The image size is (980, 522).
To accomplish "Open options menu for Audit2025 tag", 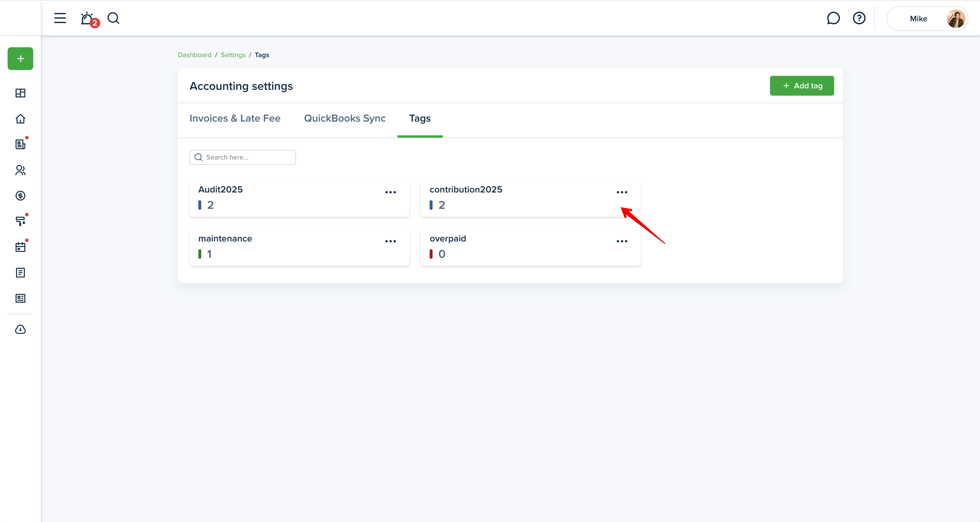I will pyautogui.click(x=390, y=192).
